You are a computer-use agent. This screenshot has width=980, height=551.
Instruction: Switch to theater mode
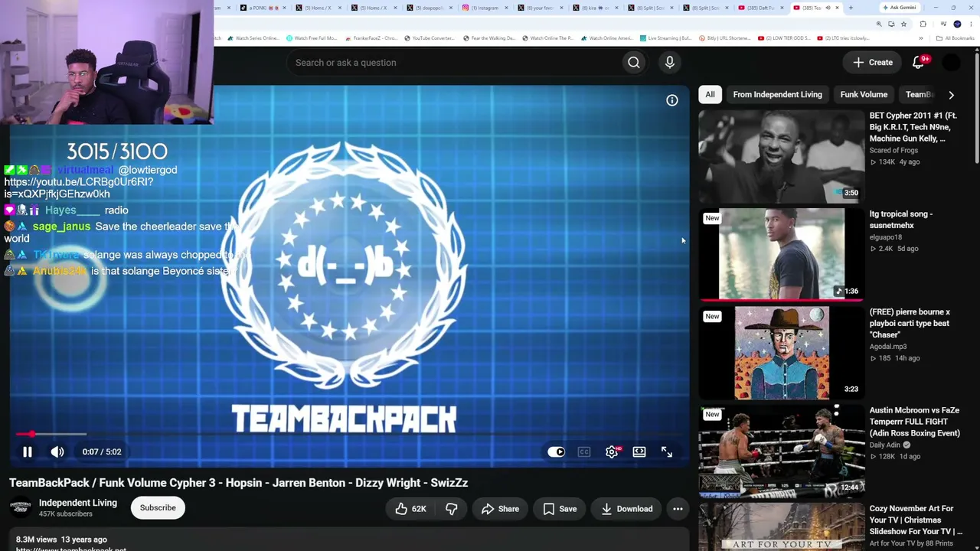[639, 452]
